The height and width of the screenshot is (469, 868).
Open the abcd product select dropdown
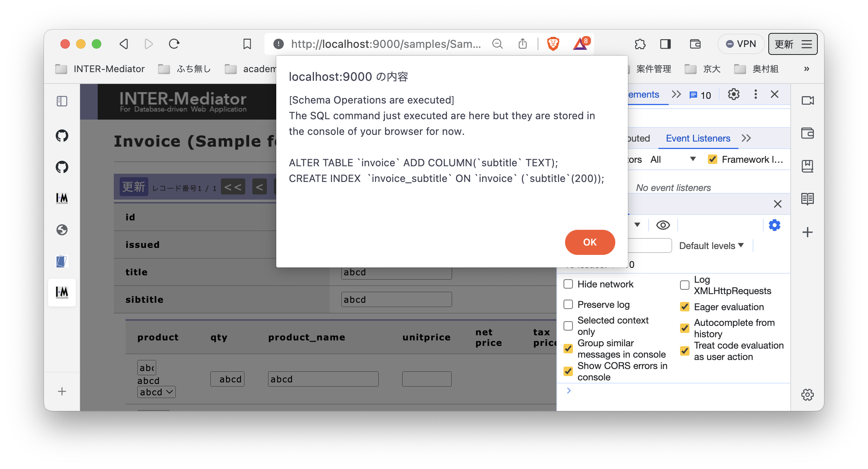point(157,392)
